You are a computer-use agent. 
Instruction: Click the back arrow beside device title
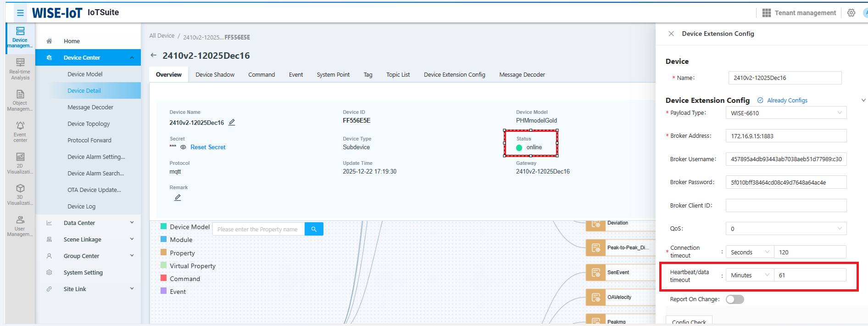pos(153,55)
